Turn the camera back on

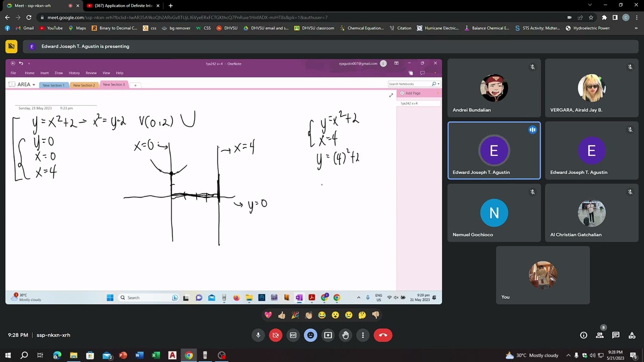point(276,335)
